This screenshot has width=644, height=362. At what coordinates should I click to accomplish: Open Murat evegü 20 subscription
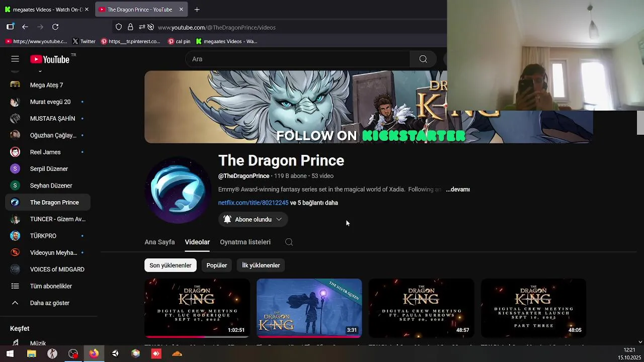tap(48, 102)
